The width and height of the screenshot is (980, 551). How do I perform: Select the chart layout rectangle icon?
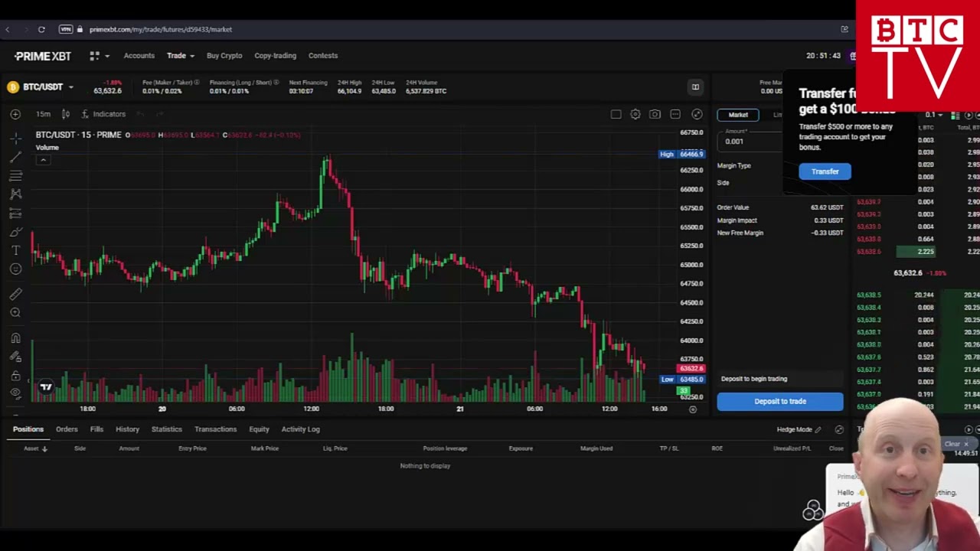click(616, 114)
